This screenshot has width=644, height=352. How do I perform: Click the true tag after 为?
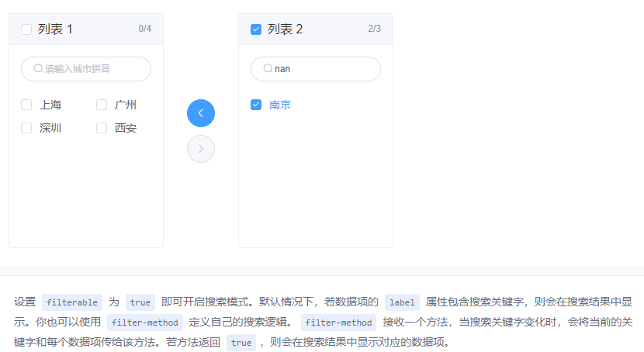pos(140,302)
